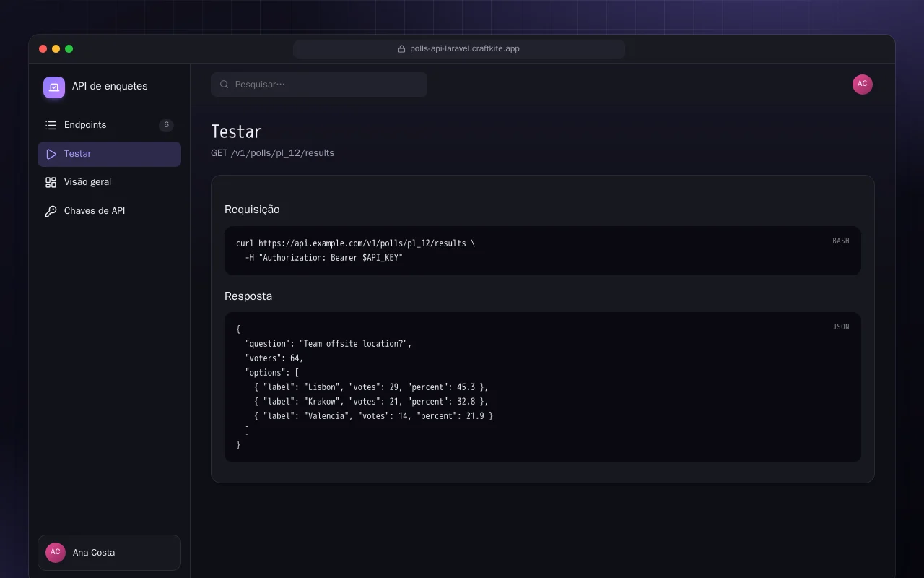
Task: Click the "options": [ line
Action: [272, 373]
